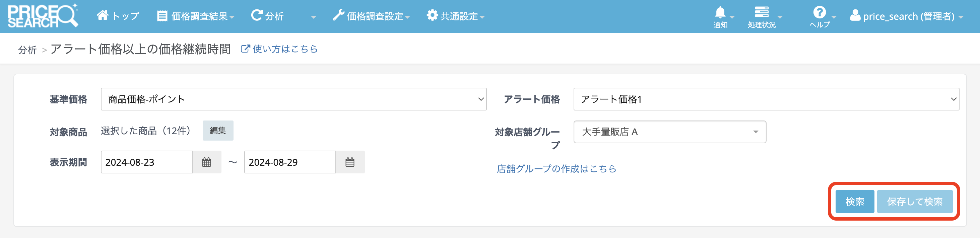Open the 処理状況 server icon
This screenshot has width=980, height=238.
(761, 12)
